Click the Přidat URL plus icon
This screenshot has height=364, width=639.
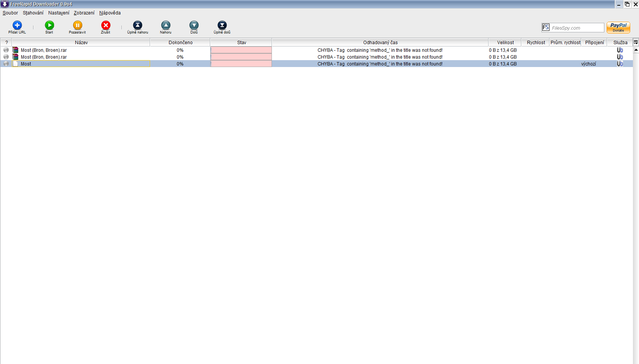point(17,26)
